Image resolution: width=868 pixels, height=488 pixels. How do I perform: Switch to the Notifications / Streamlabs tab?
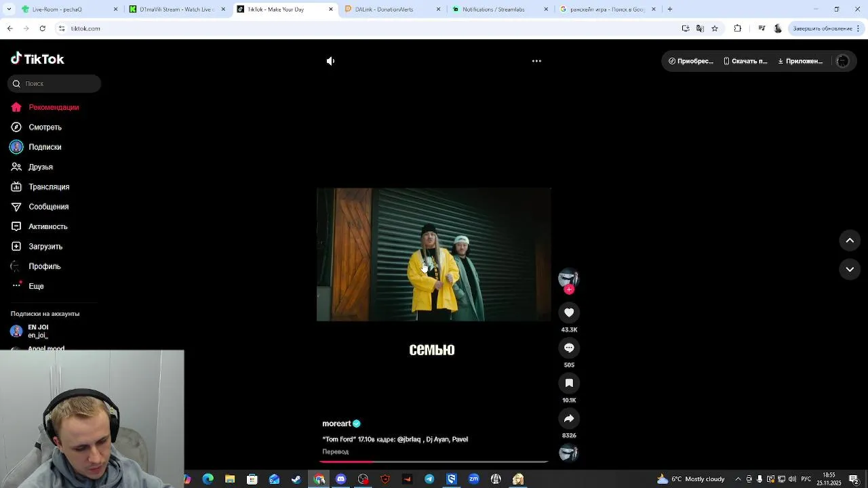pos(500,9)
